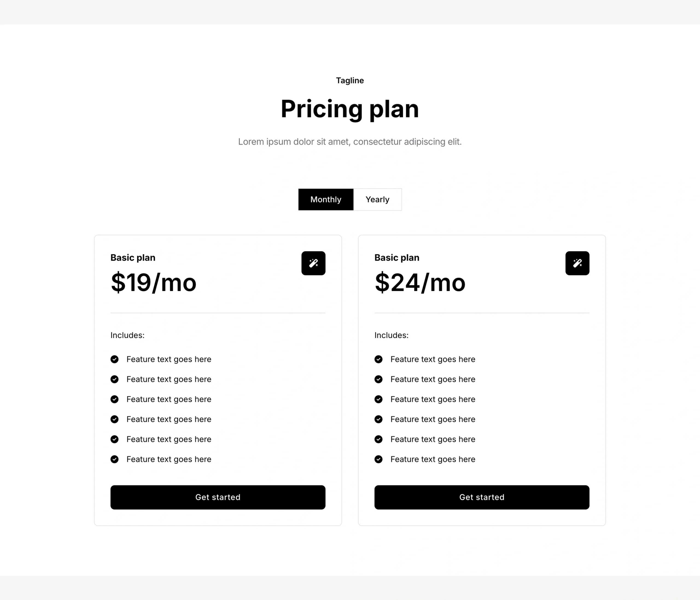Click the Basic plan title in the $19/mo card
The height and width of the screenshot is (600, 700).
[x=133, y=258]
